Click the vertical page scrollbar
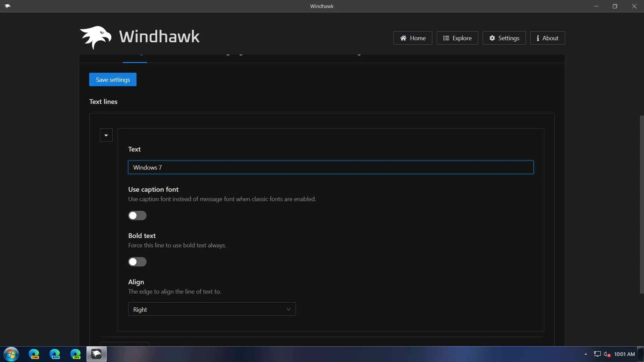This screenshot has height=362, width=644. (641, 204)
